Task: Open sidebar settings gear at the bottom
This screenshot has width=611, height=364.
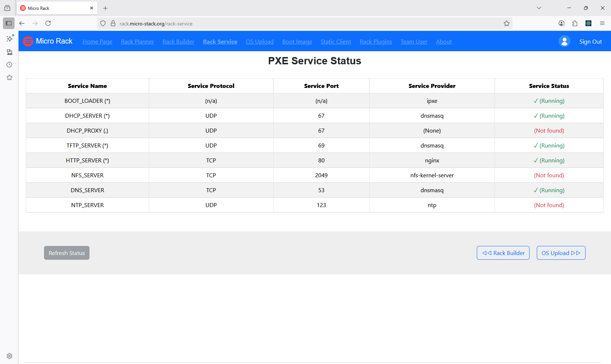Action: click(x=9, y=356)
